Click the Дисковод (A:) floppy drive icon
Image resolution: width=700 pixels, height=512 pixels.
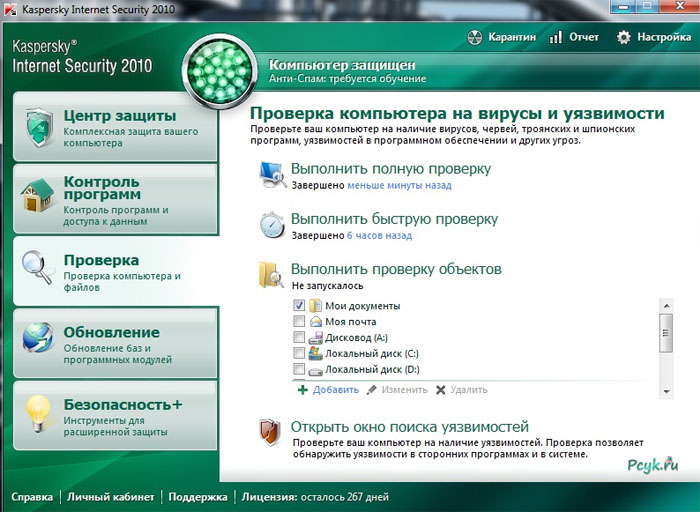(315, 337)
